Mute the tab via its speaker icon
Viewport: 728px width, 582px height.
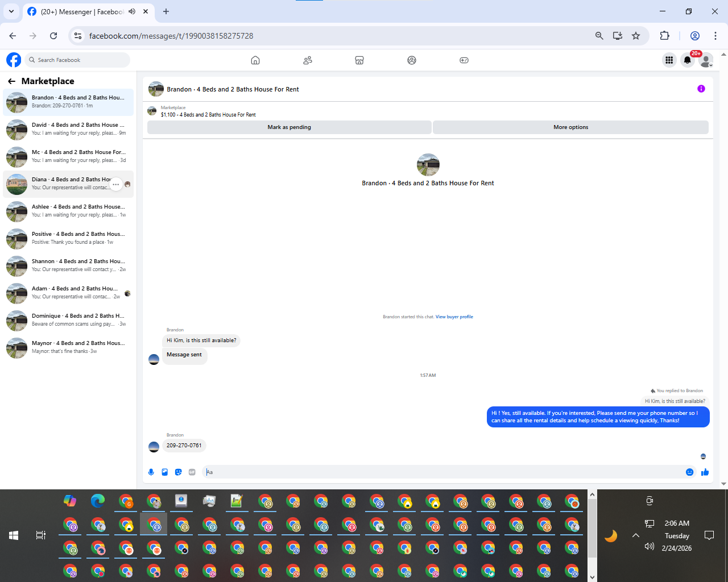[132, 11]
